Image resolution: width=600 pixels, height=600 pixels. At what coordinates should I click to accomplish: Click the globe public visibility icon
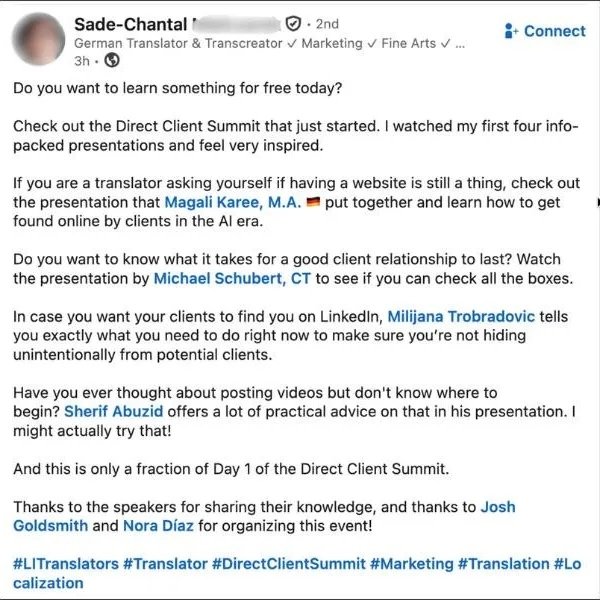(112, 60)
